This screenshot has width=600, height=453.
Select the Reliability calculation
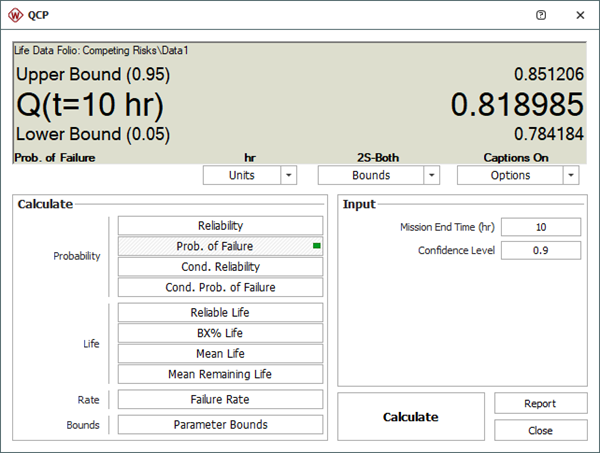[x=220, y=226]
